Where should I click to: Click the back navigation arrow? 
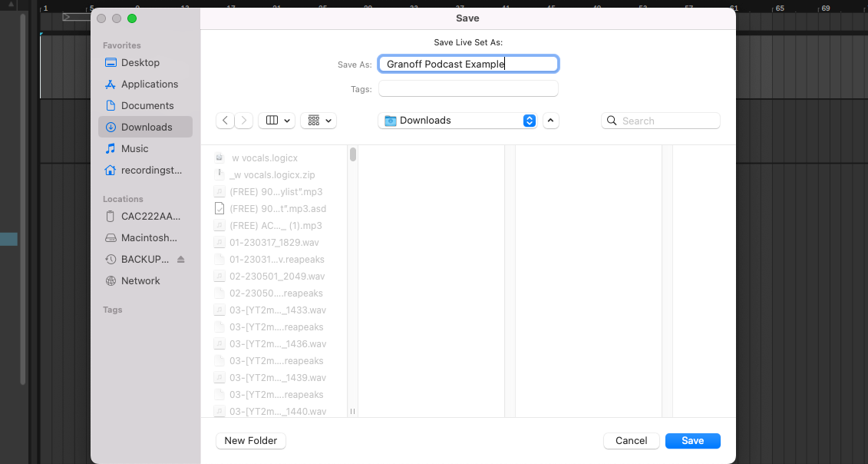[225, 121]
